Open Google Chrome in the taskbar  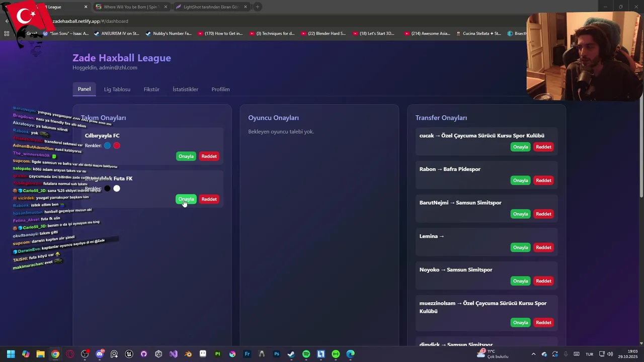(55, 354)
